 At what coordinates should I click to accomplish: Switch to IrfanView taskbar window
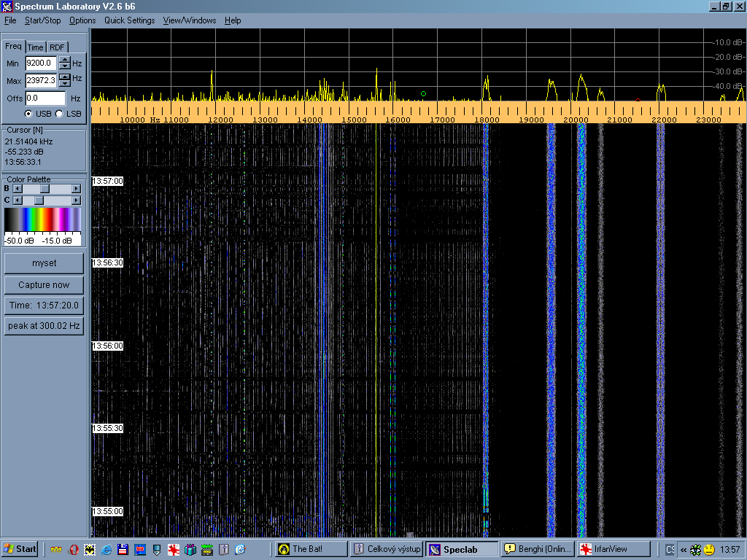614,549
